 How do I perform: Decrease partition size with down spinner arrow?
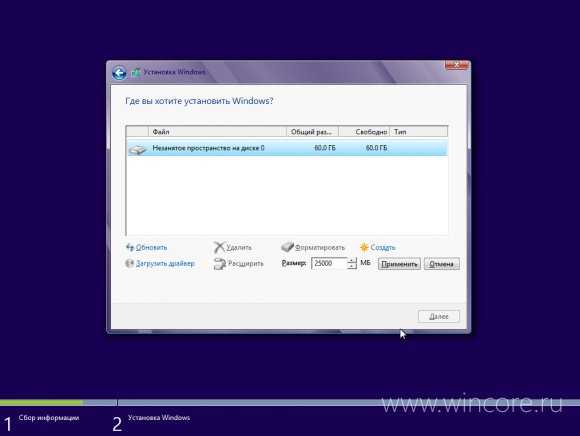coord(352,266)
